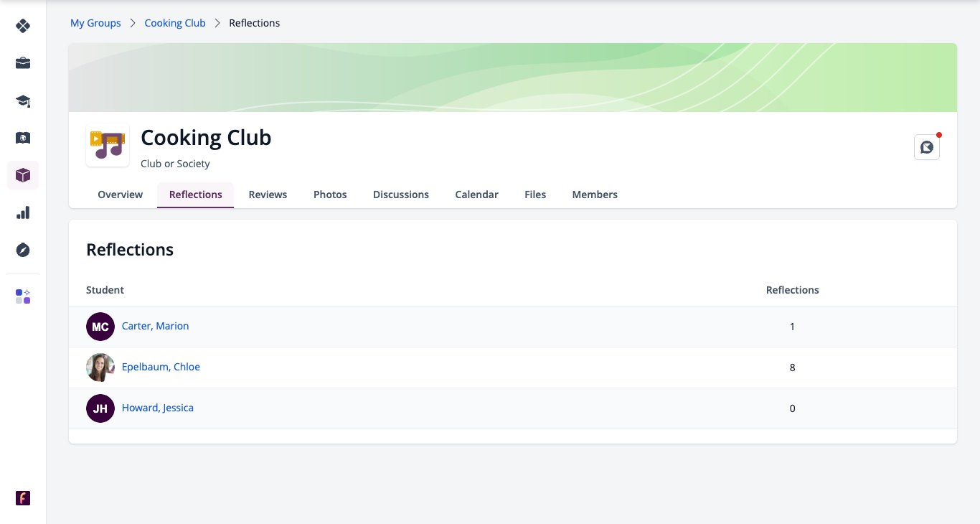This screenshot has width=980, height=524.
Task: Click the reflection count 8 for Epelbaum
Action: 793,368
